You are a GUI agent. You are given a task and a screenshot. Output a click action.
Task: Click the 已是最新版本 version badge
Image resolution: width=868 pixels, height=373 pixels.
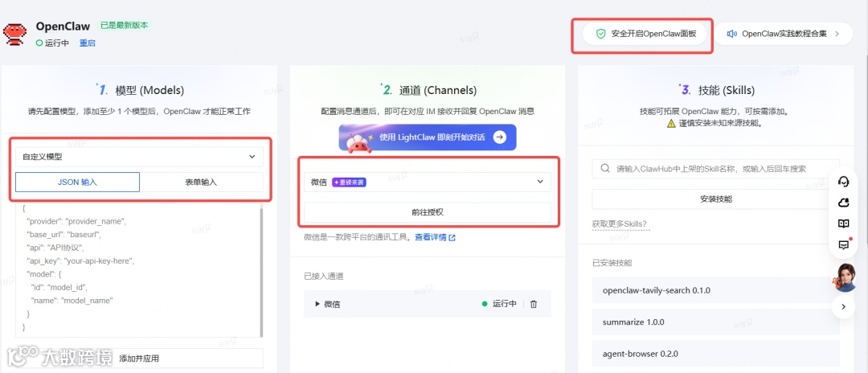click(x=124, y=26)
